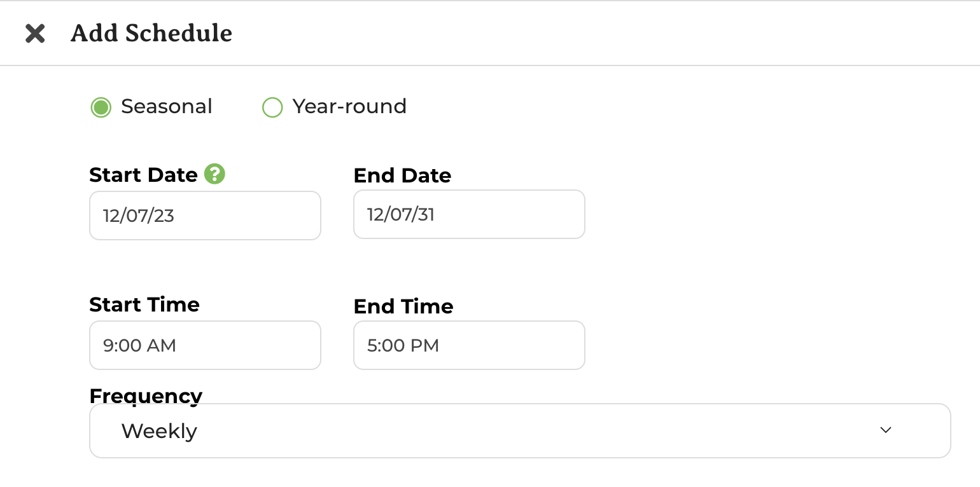Open the Frequency dropdown showing Weekly

[x=520, y=430]
